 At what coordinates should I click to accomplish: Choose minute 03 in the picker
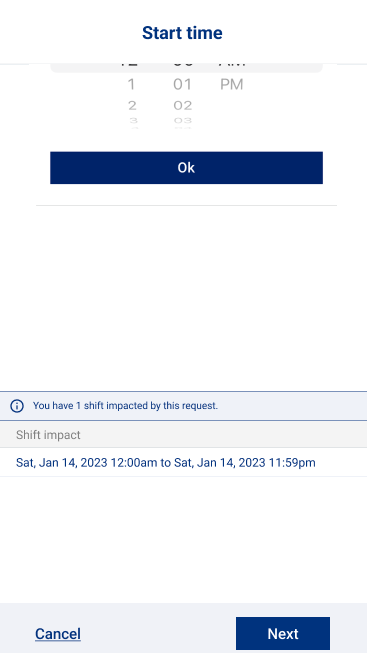pos(182,121)
